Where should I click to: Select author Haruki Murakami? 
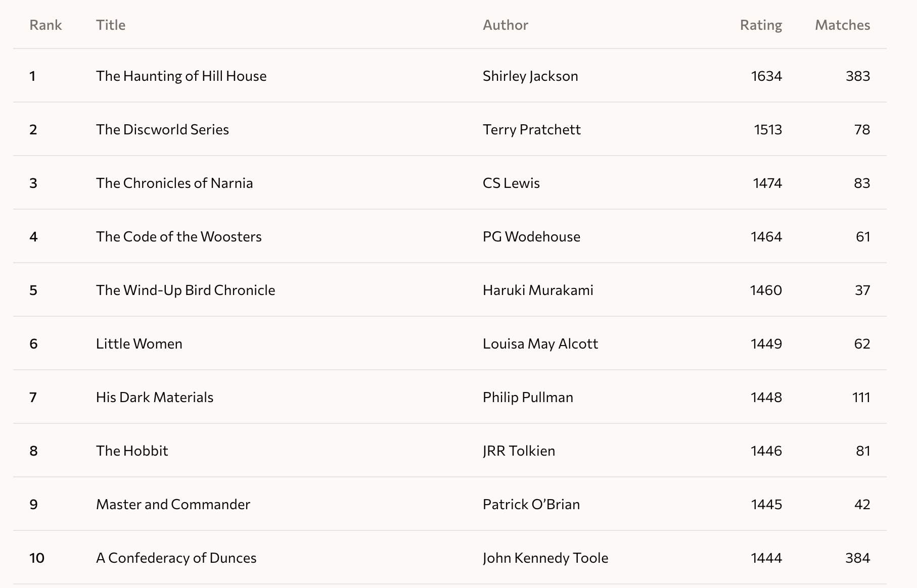pos(538,290)
